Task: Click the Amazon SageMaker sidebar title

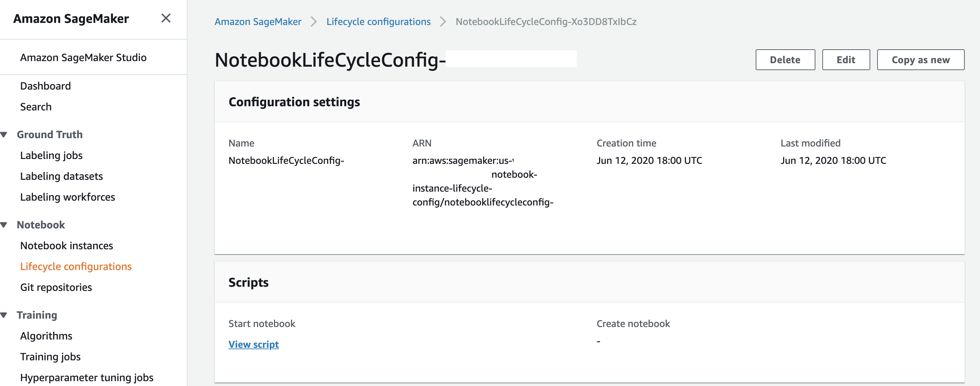Action: (x=71, y=19)
